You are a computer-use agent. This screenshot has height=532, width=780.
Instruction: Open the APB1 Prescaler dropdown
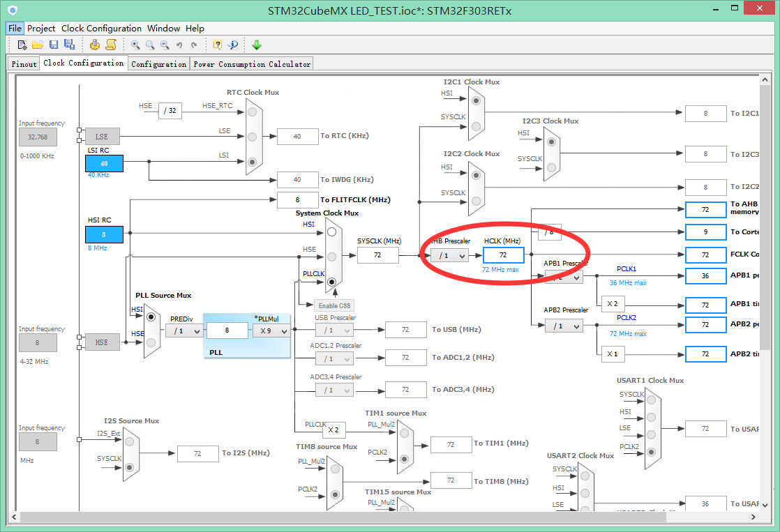pos(564,276)
